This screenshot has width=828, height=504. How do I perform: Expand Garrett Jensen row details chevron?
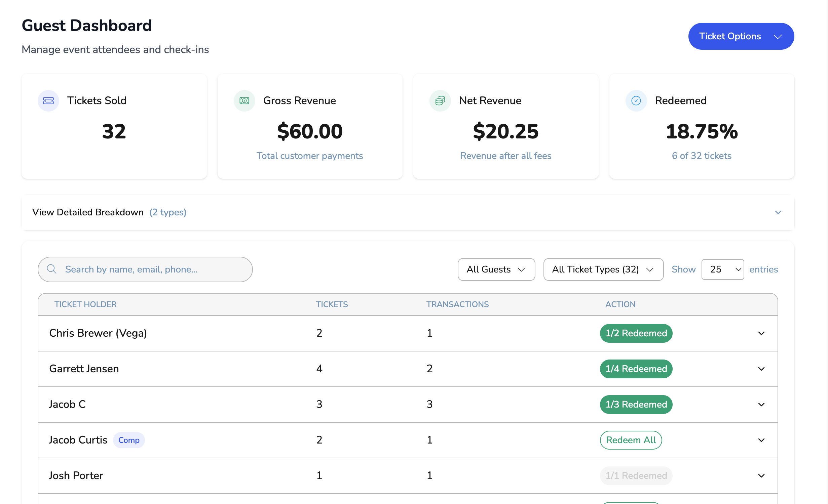(x=761, y=369)
